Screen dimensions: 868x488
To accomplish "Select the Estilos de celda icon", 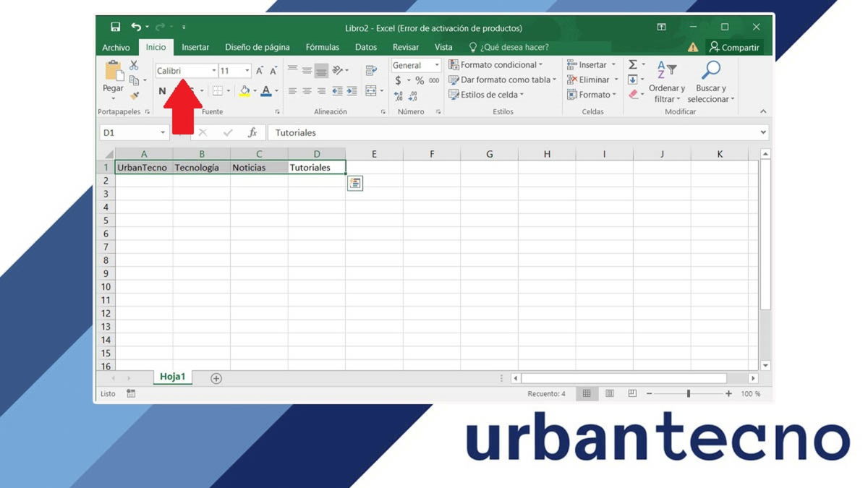I will (x=454, y=93).
